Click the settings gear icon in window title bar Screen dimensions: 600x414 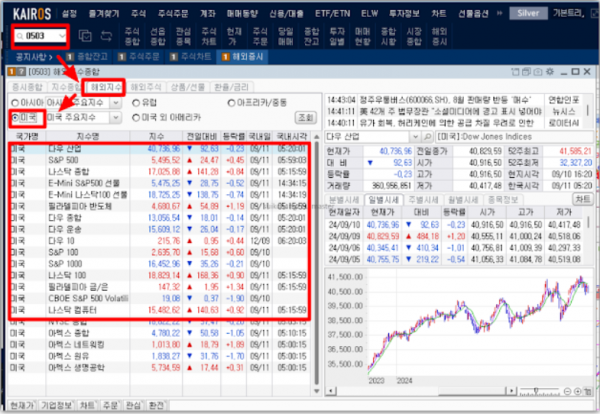click(550, 72)
